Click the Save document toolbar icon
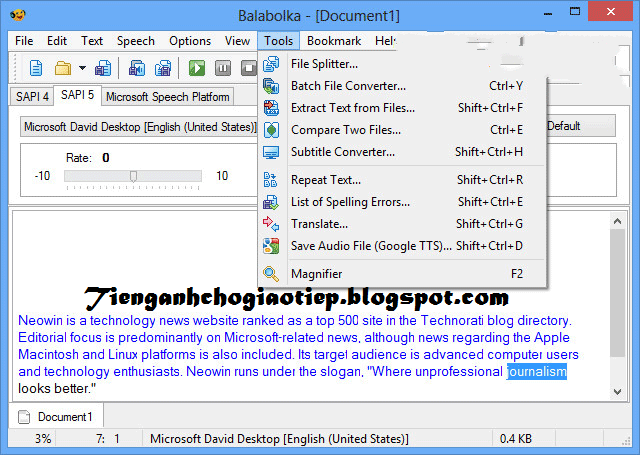640x455 pixels. (x=103, y=68)
